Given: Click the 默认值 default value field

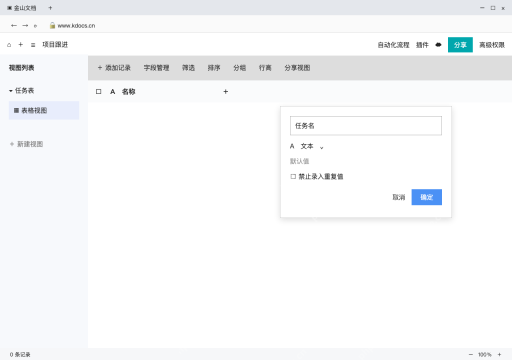Looking at the screenshot, I should [299, 161].
